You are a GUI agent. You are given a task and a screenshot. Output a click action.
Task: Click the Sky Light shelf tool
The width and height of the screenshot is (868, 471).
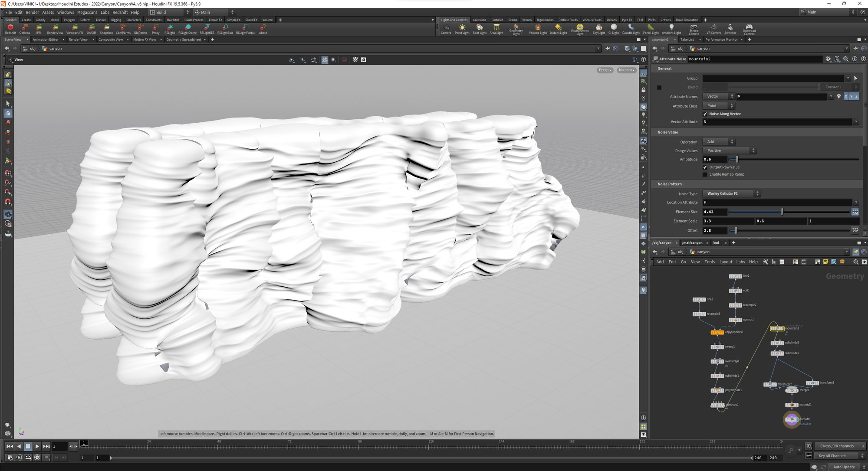599,29
